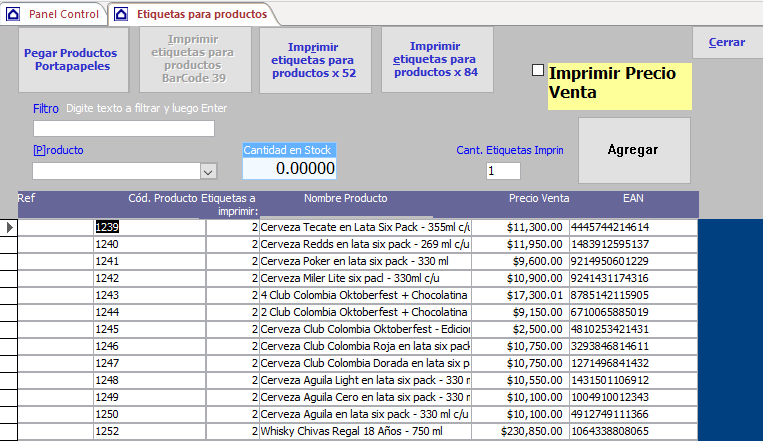
Task: Click the Ref column header
Action: coord(26,199)
